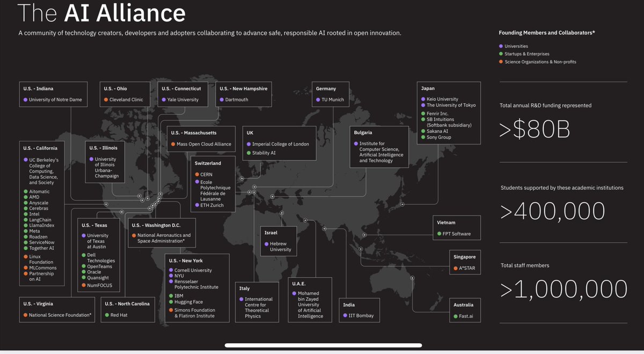Select "Red Hat" under North Carolina
Screen dimensions: 644x354
point(119,315)
